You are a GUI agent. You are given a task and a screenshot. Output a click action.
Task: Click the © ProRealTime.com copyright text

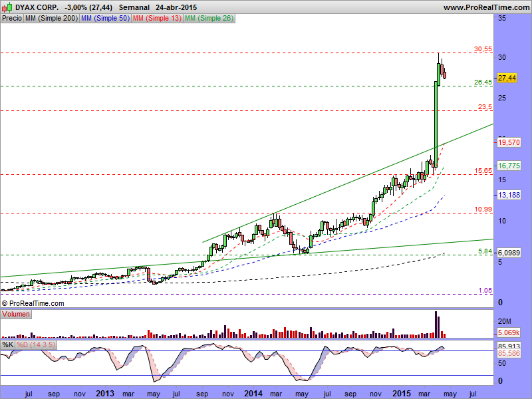[33, 303]
